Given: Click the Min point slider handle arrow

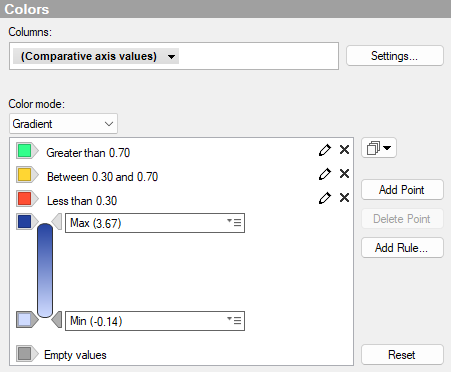Looking at the screenshot, I should pos(57,320).
